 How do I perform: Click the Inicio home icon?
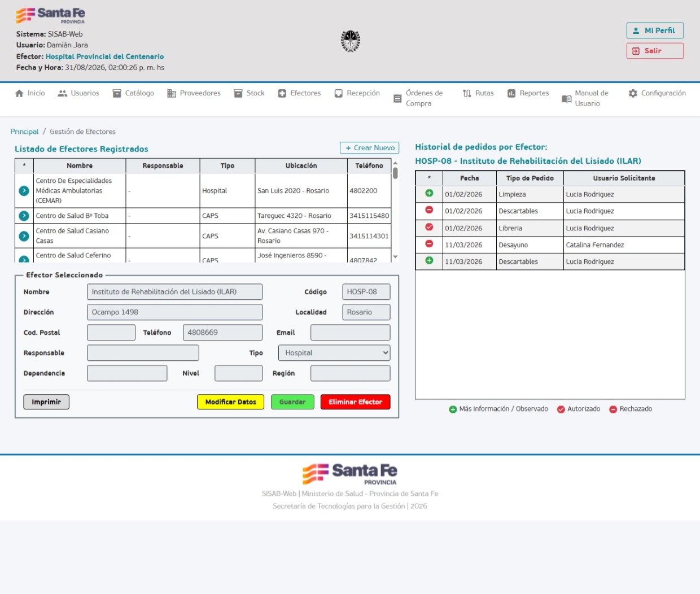19,93
